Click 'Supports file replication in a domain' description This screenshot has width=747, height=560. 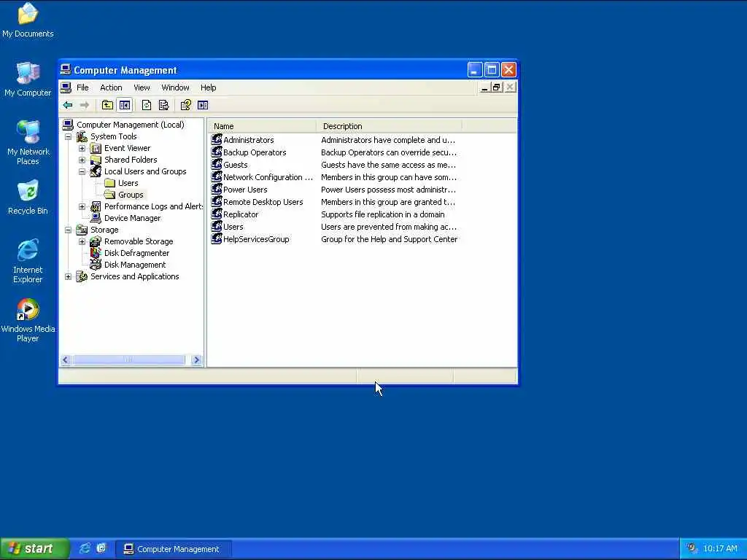pos(382,214)
